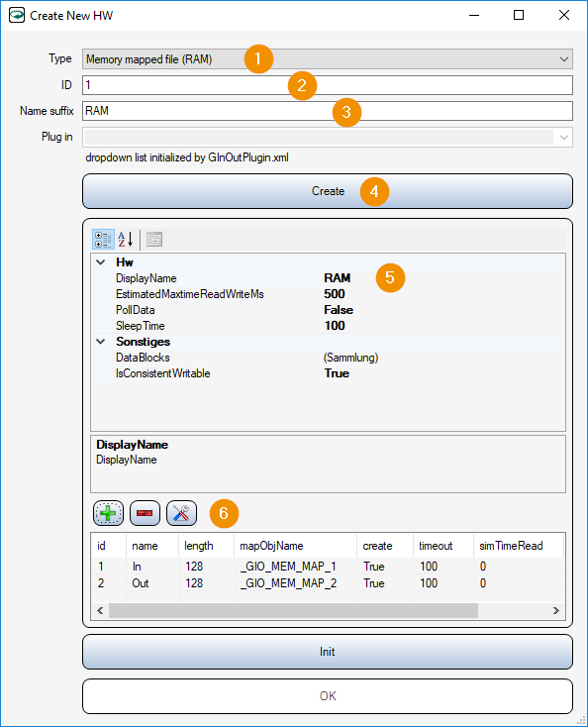Maximize the Create New HW window

519,15
